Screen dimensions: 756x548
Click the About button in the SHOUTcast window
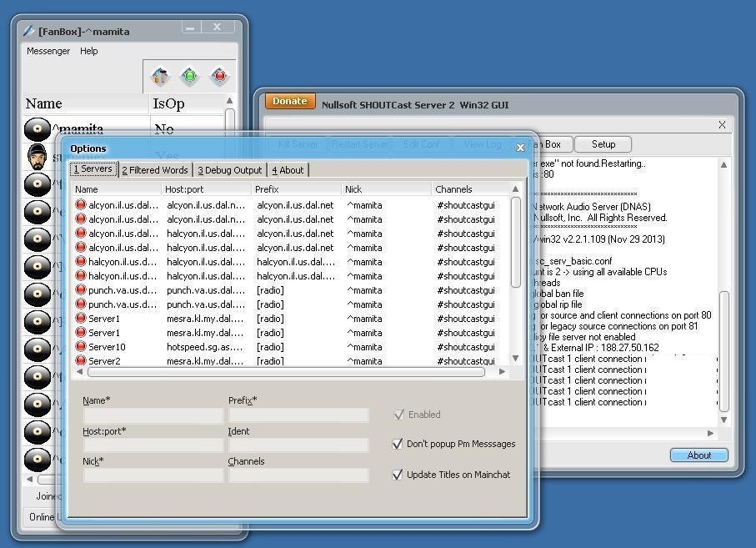(698, 455)
